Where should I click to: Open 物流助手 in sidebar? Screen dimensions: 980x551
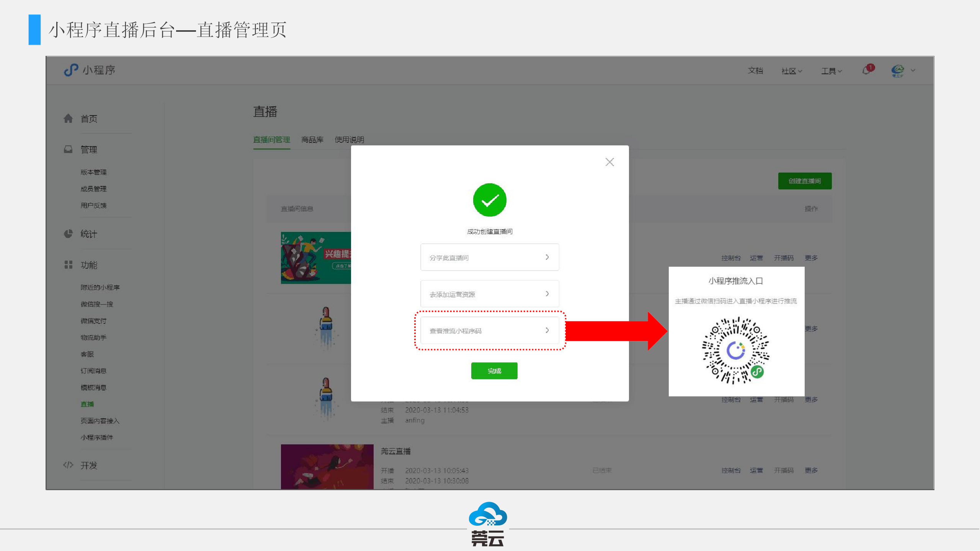(93, 337)
